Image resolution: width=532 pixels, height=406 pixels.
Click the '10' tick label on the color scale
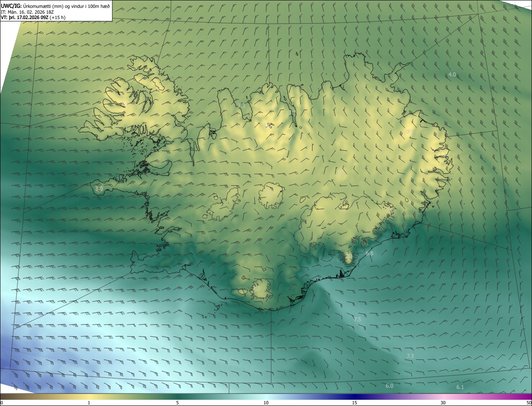(x=266, y=403)
